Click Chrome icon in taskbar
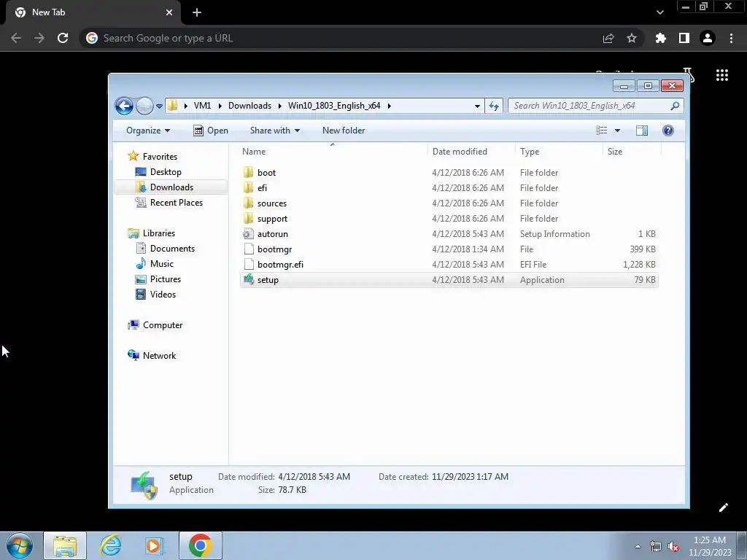The image size is (747, 560). point(200,545)
